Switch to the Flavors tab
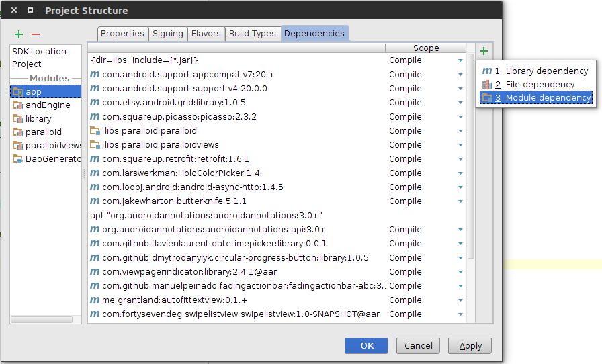The width and height of the screenshot is (602, 364). (206, 34)
